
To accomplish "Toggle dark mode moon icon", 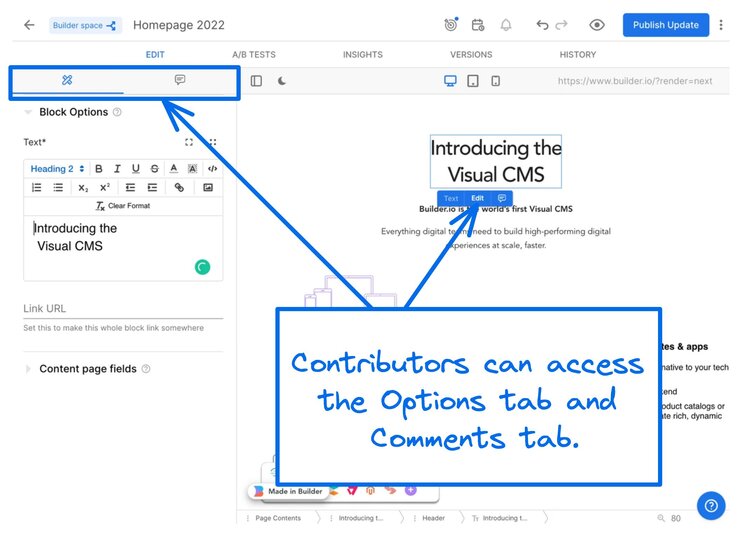I will [282, 81].
